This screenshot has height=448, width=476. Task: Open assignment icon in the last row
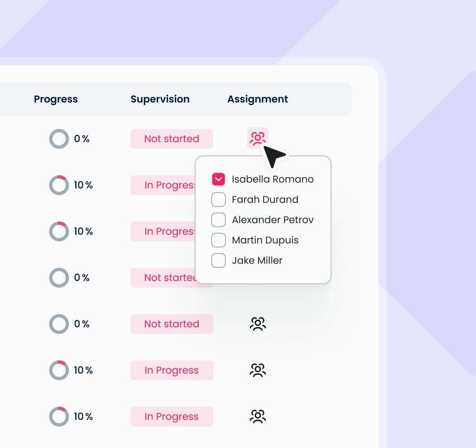tap(258, 416)
